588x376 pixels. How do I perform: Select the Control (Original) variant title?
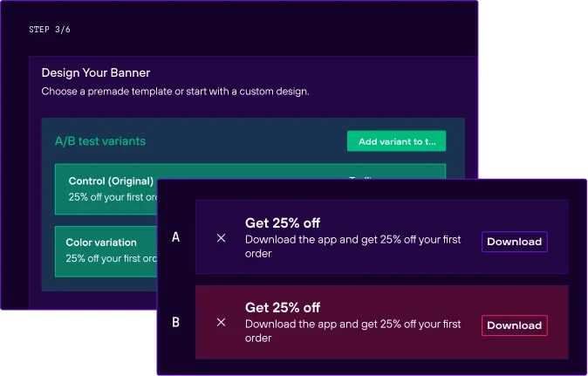111,181
